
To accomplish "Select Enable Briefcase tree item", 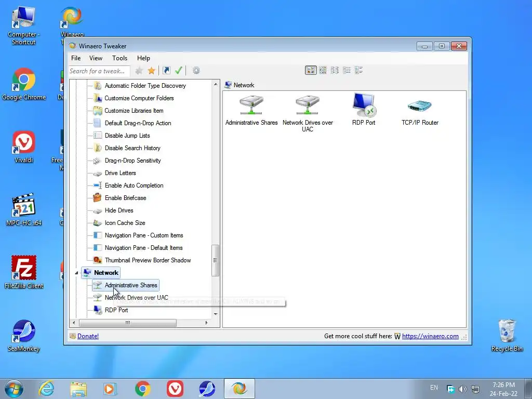I will tap(126, 198).
